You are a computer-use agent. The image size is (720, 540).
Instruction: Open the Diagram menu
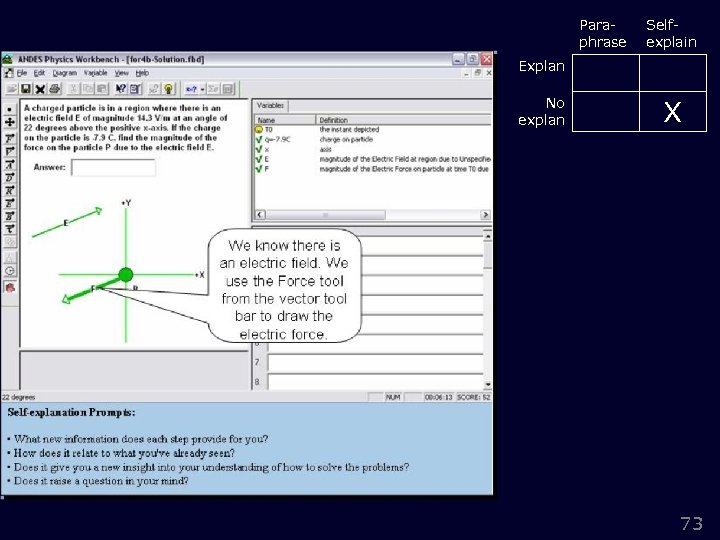[x=64, y=73]
